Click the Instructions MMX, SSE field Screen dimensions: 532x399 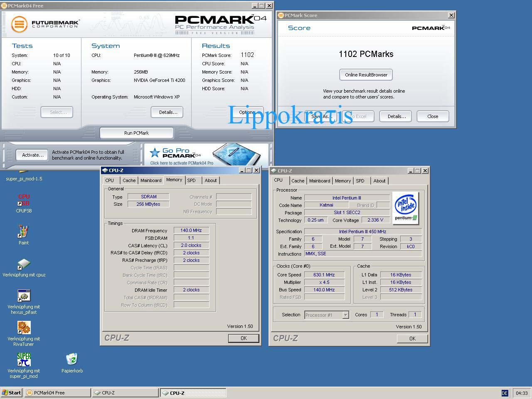pos(363,254)
